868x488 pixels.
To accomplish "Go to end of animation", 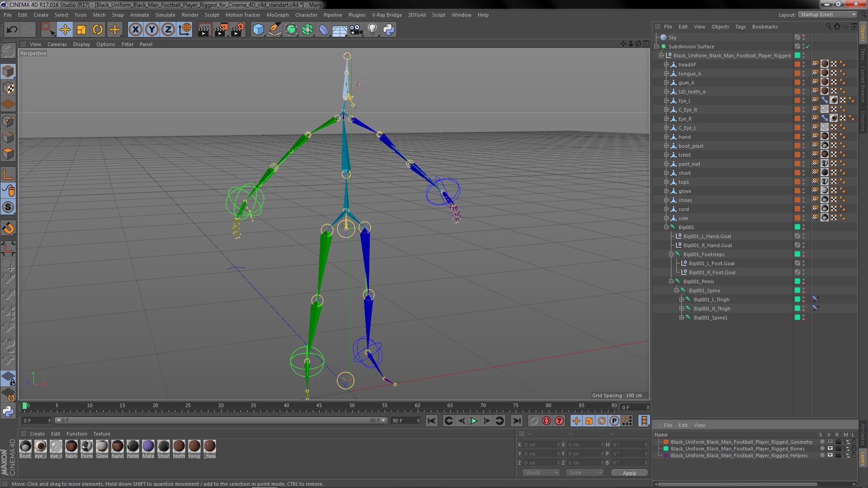I will (x=516, y=421).
